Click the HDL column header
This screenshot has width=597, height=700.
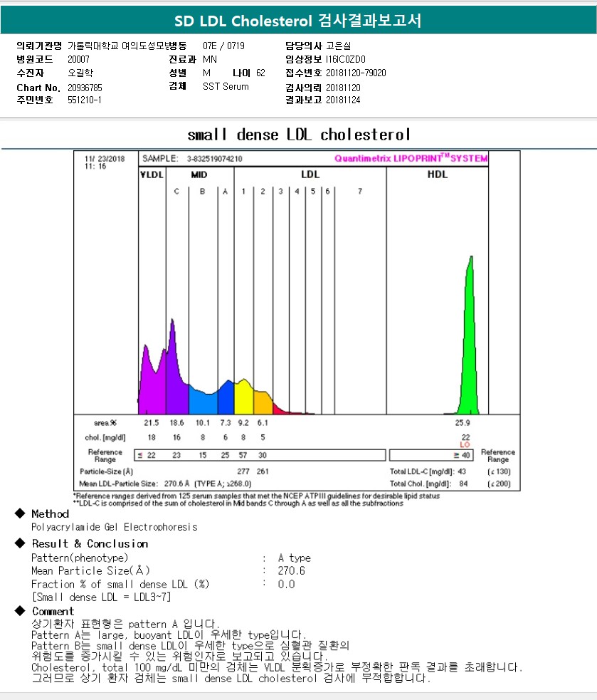point(438,174)
